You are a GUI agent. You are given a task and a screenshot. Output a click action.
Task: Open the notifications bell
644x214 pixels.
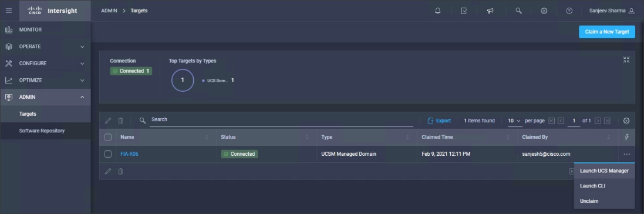point(437,11)
